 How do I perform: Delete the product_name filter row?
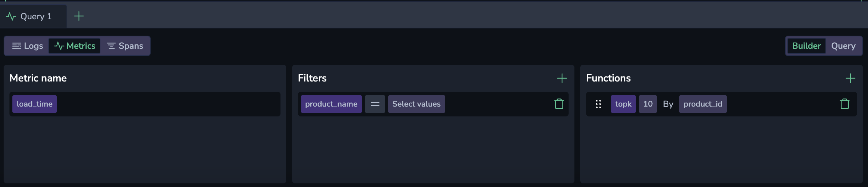(559, 104)
